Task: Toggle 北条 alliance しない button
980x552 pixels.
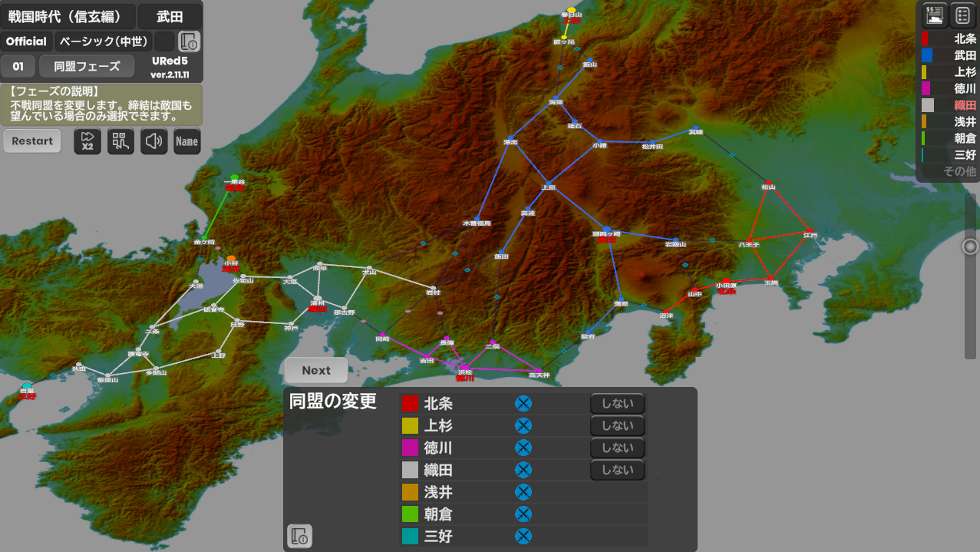Action: [x=617, y=404]
